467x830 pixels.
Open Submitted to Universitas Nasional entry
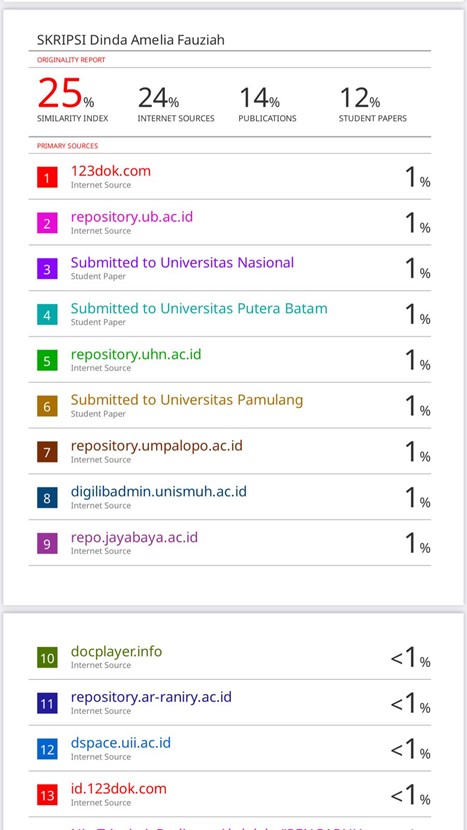pos(182,263)
